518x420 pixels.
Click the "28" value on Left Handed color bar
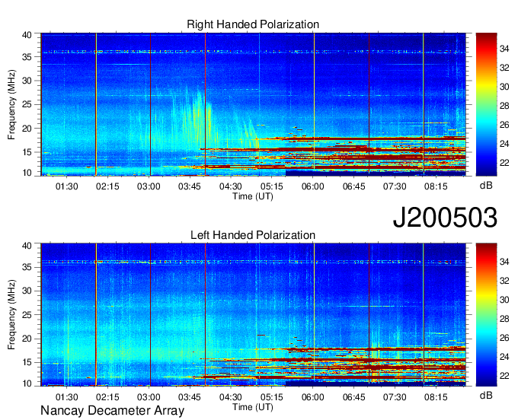coord(504,319)
